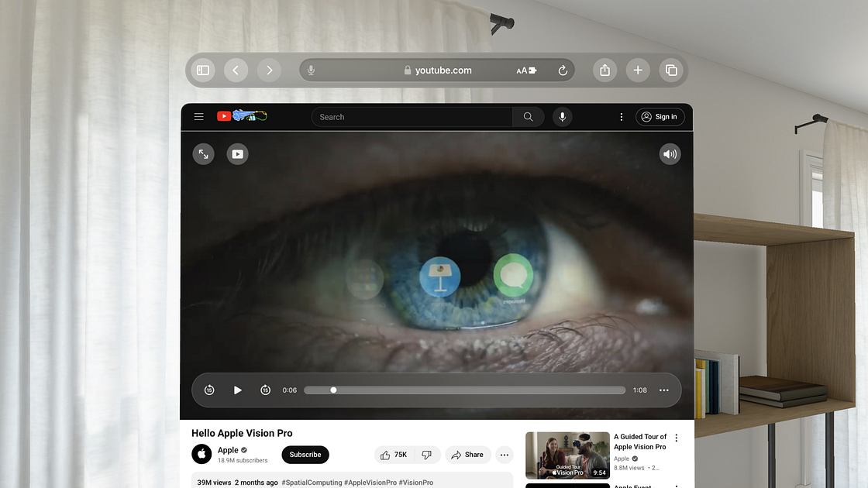
Task: Open the YouTube settings three-dot menu
Action: [621, 117]
